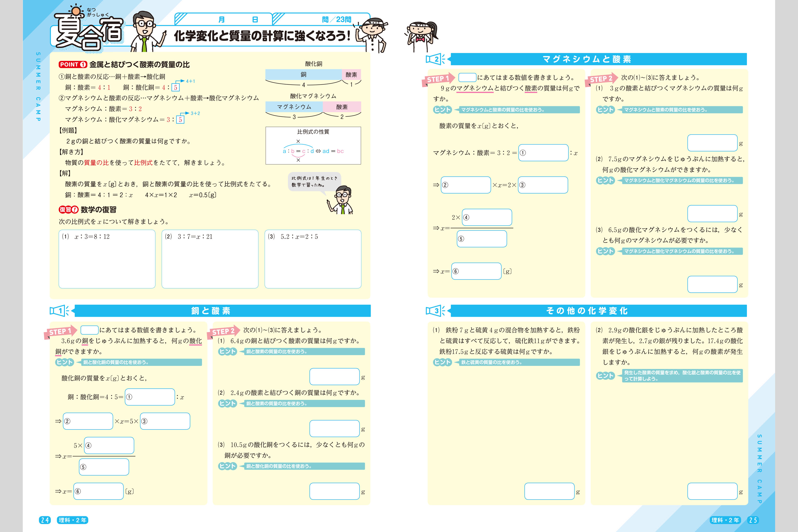Click STEP 1 badge in 銅と酸素 section
The image size is (798, 532).
[60, 332]
